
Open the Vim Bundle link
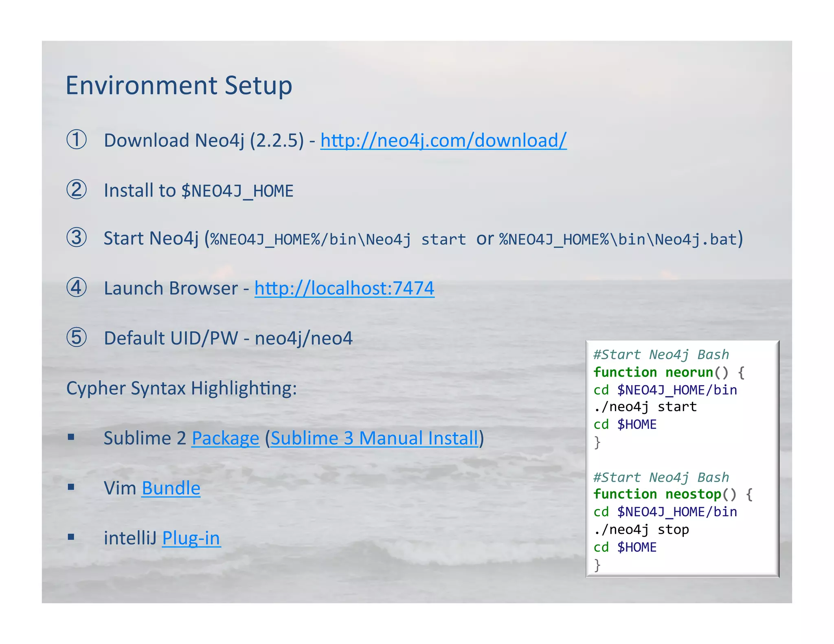click(171, 488)
